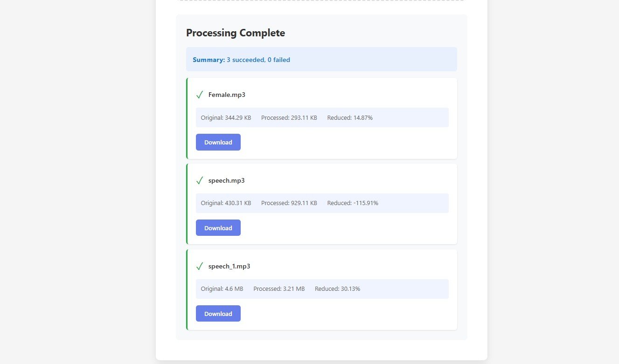619x364 pixels.
Task: Select the speech.mp3 file name
Action: [x=227, y=180]
